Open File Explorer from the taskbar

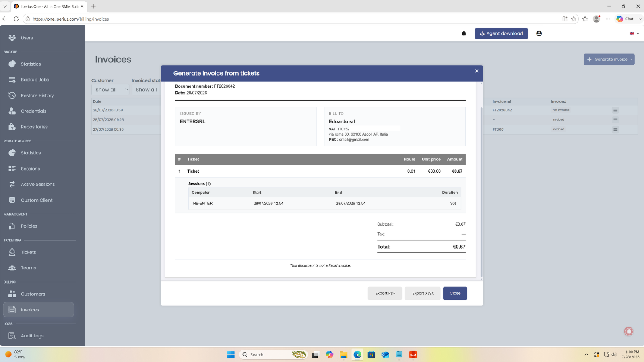point(343,354)
